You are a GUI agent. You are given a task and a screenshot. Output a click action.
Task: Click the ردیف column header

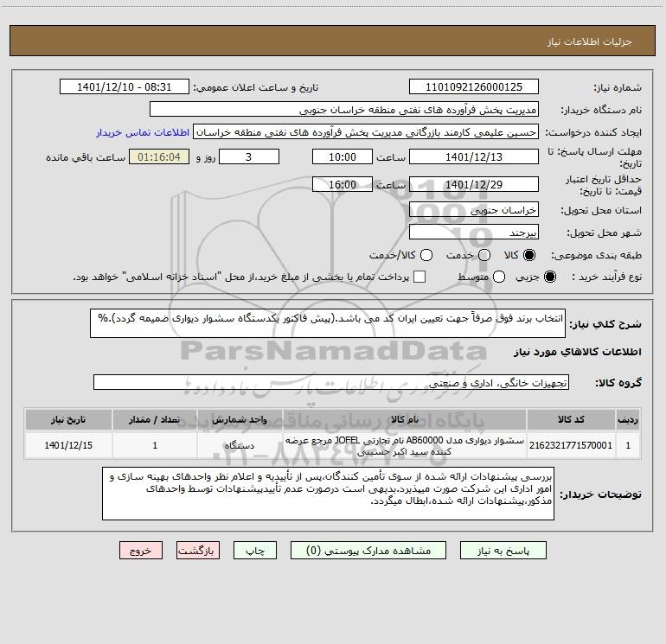pos(628,419)
